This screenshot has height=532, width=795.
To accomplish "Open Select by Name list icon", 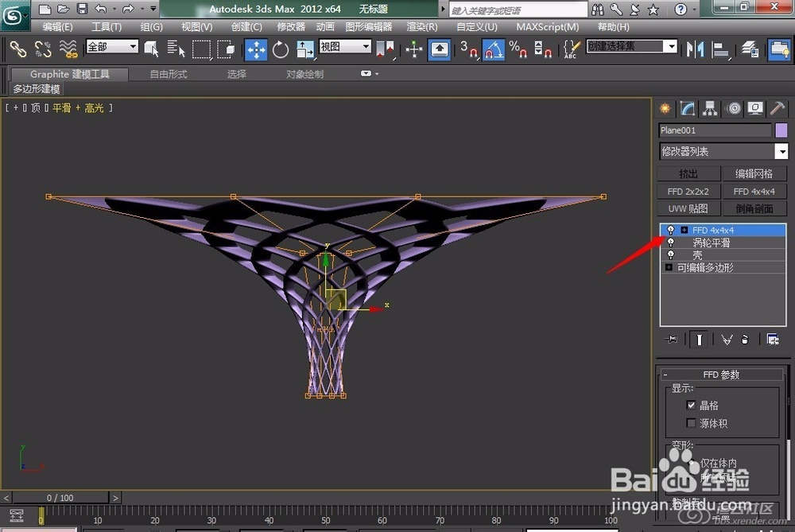I will [x=176, y=49].
